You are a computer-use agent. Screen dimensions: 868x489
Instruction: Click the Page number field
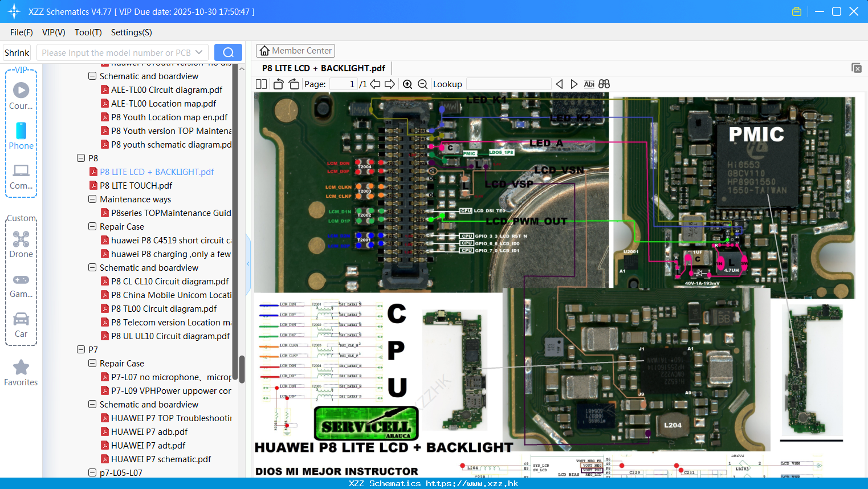click(x=344, y=84)
